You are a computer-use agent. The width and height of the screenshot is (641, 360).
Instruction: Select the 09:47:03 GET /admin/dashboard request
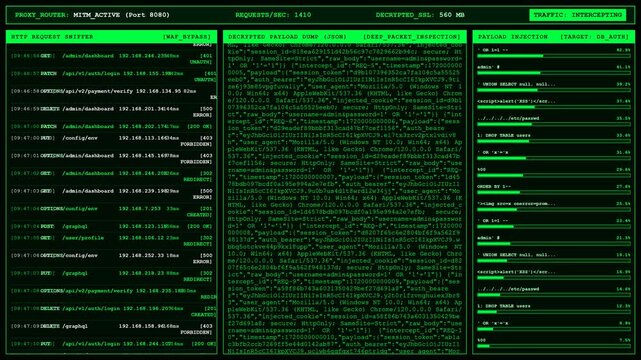point(111,194)
